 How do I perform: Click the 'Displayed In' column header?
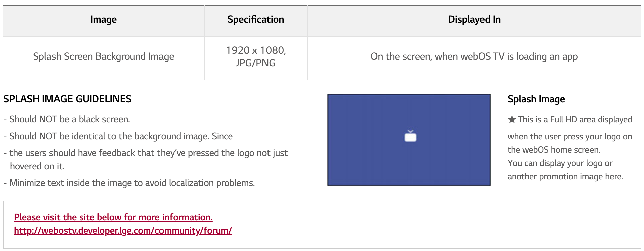474,20
